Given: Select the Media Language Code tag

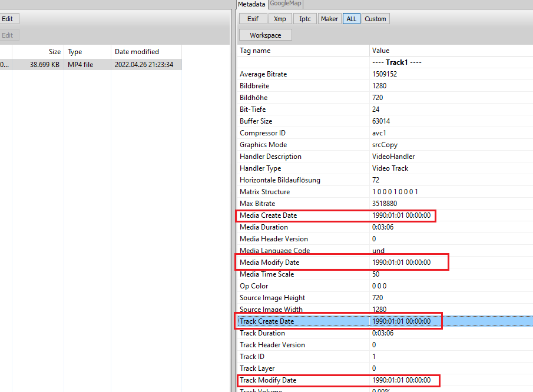Looking at the screenshot, I should (385, 251).
